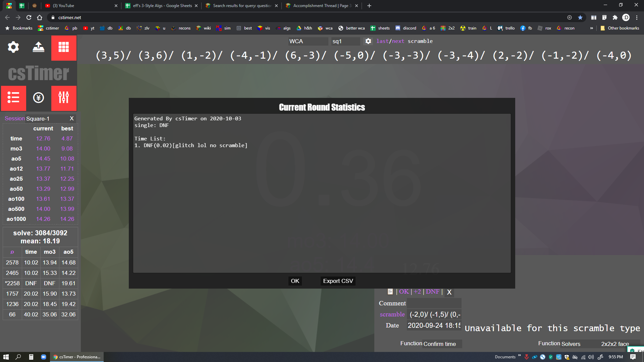Open the Other bookmarks folder

[620, 28]
